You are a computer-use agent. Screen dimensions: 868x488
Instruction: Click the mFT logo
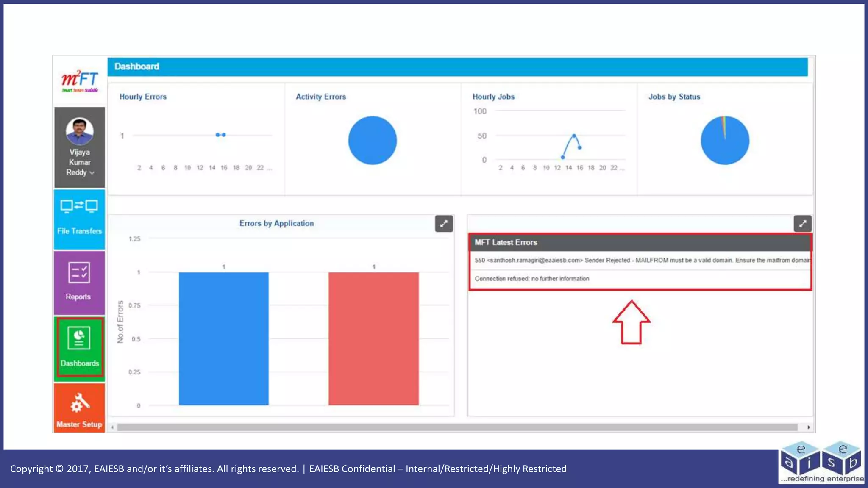(80, 80)
